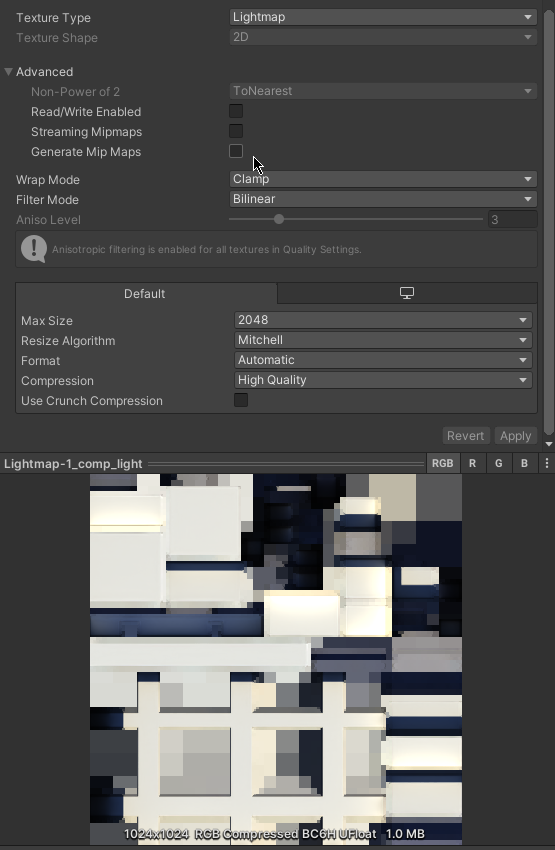Click the scrollbar down arrow
This screenshot has height=850, width=555.
coord(548,444)
